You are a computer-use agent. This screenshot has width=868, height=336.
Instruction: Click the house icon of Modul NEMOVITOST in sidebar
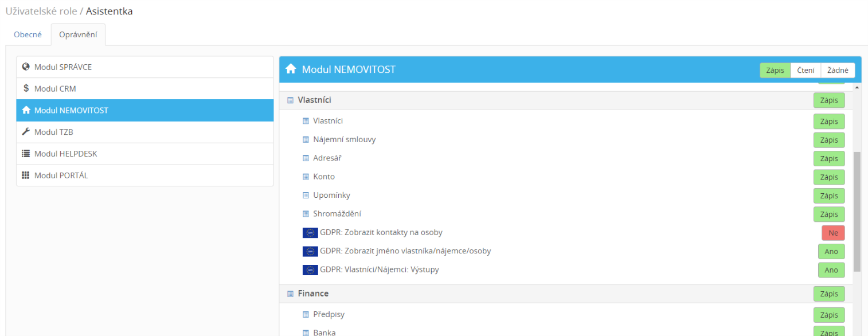point(26,110)
